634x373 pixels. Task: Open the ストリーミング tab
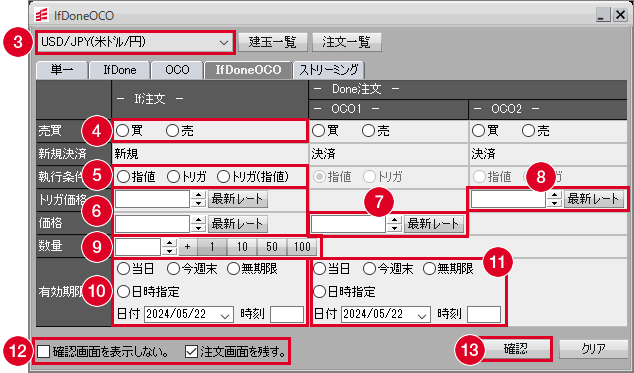click(x=329, y=70)
